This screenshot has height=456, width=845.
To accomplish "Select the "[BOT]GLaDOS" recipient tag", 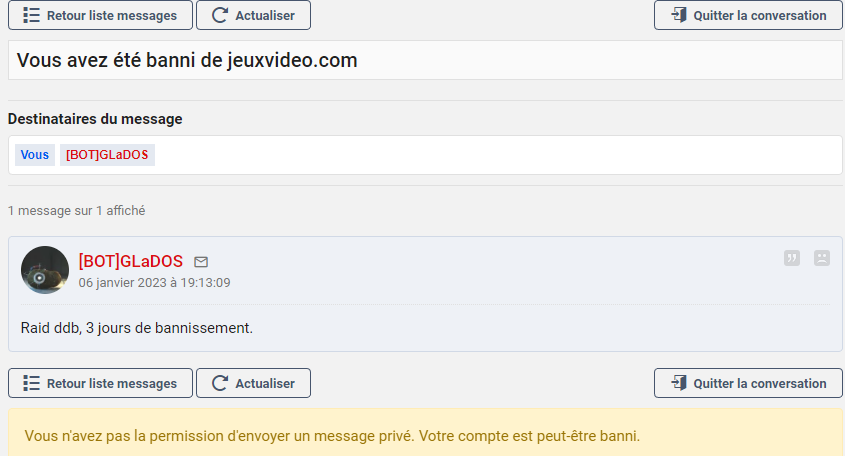I will tap(107, 155).
